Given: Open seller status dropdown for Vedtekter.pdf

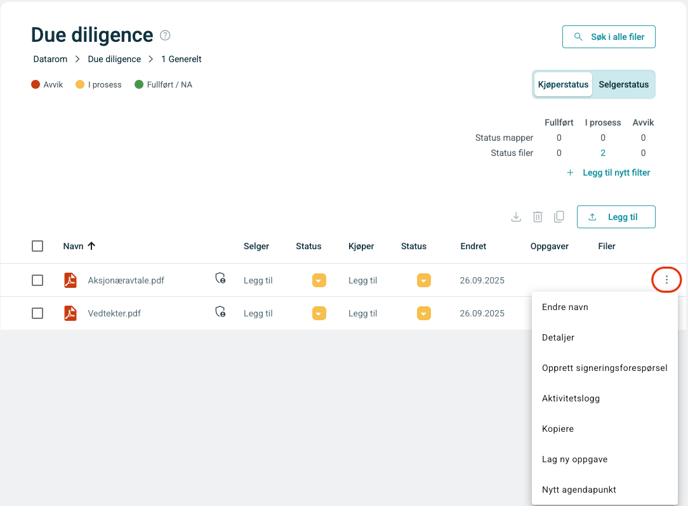Looking at the screenshot, I should point(319,313).
